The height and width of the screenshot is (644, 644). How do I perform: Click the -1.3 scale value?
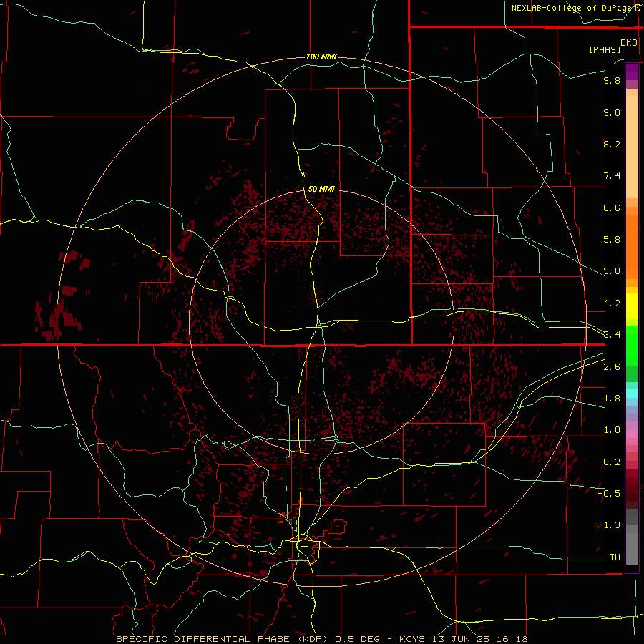pos(609,525)
